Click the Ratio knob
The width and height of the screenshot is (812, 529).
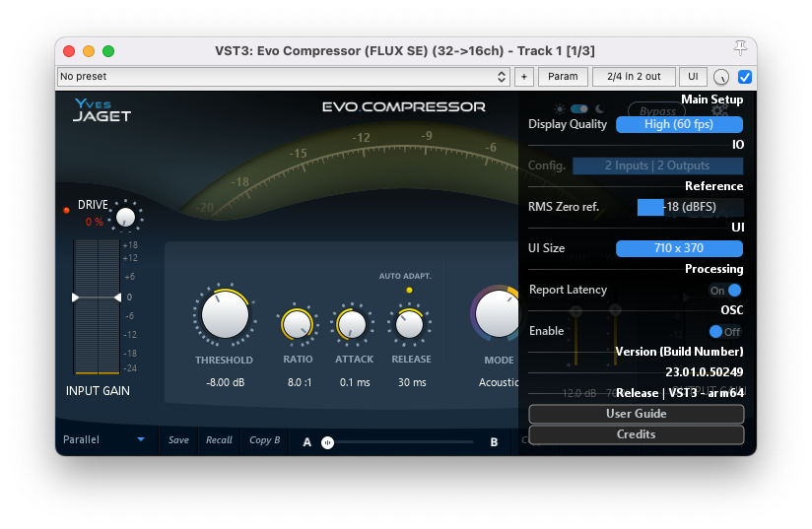pos(298,324)
